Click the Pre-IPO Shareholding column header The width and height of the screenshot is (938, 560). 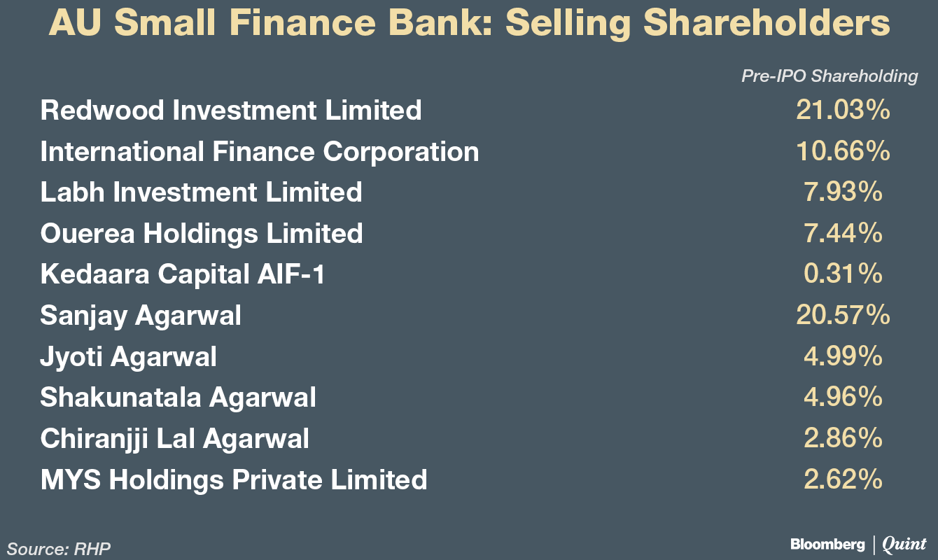coord(829,76)
